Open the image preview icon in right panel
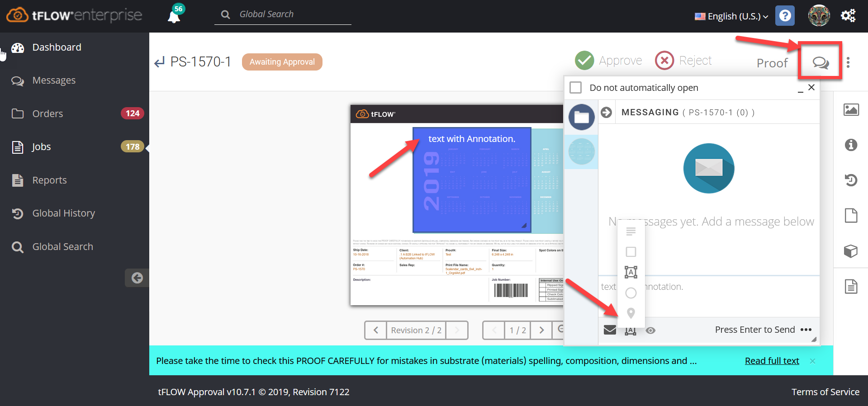 tap(851, 109)
